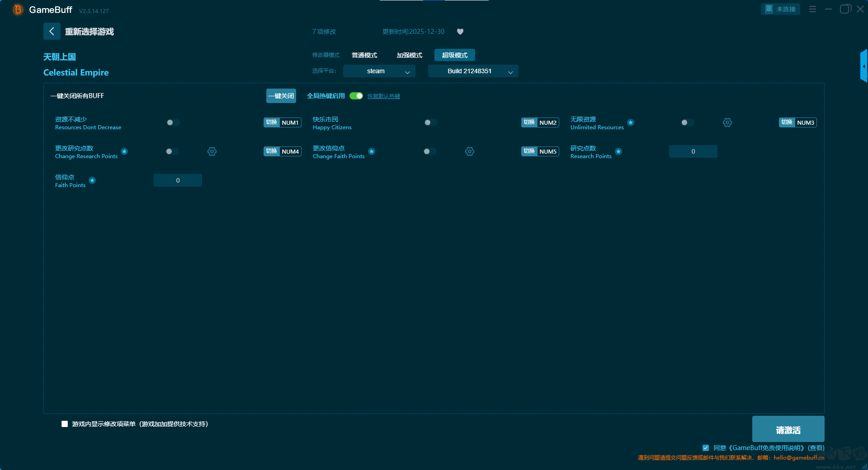Open the steam platform dropdown

379,71
